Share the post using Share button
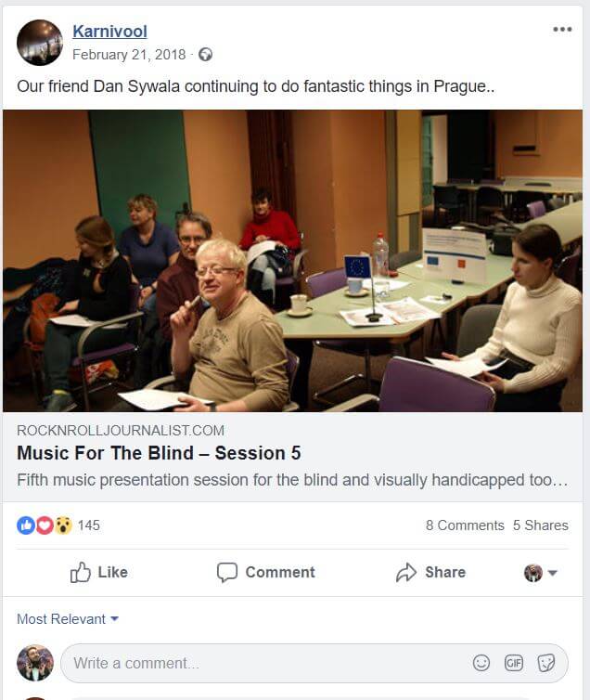Image resolution: width=590 pixels, height=700 pixels. pyautogui.click(x=430, y=572)
